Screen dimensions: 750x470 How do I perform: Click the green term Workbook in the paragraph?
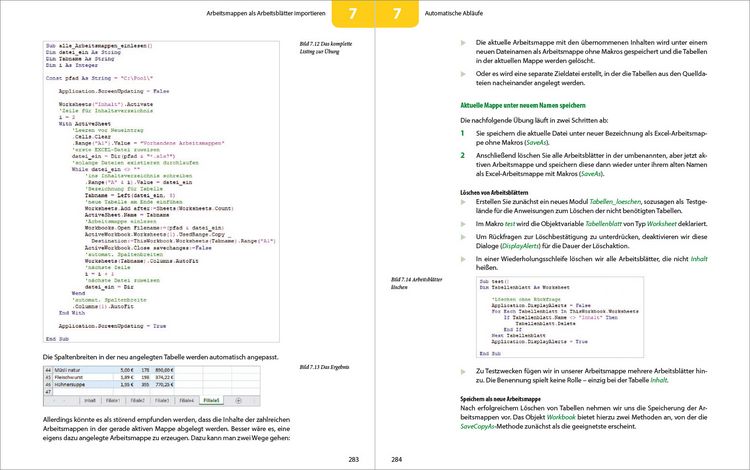coord(561,417)
